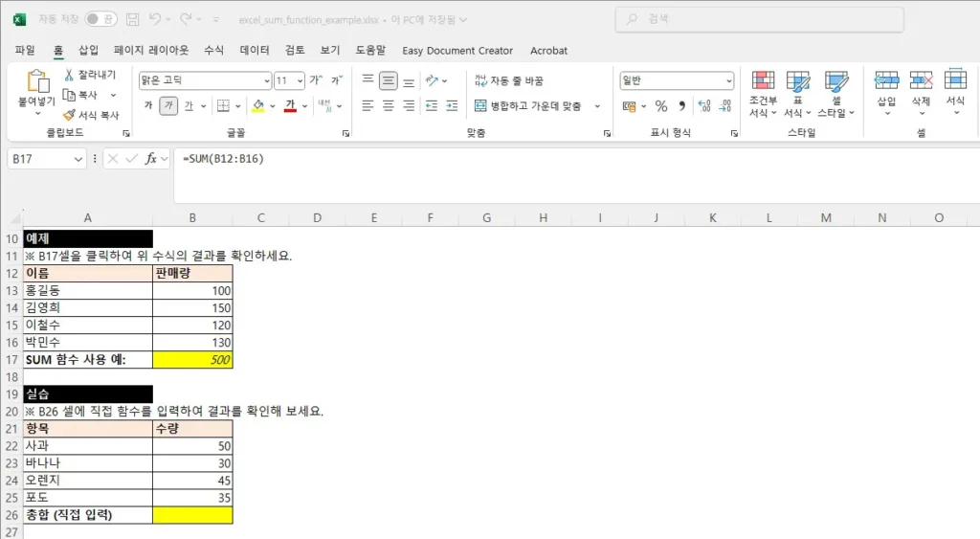Decrease decimal places icon
980x539 pixels.
tap(725, 106)
